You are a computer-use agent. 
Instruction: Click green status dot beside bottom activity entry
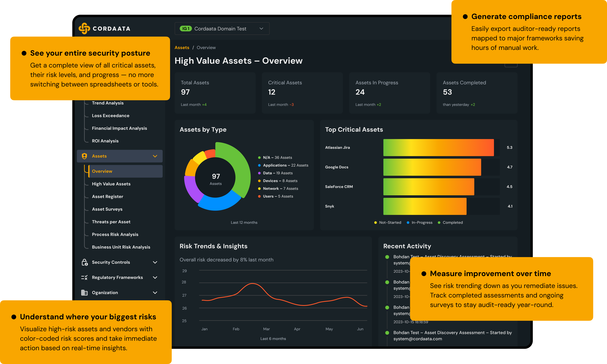tap(387, 333)
